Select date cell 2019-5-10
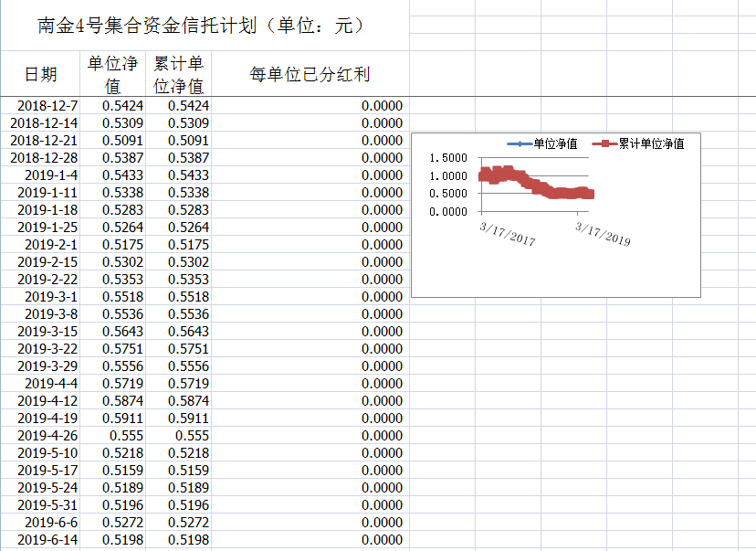The height and width of the screenshot is (551, 756). point(40,453)
